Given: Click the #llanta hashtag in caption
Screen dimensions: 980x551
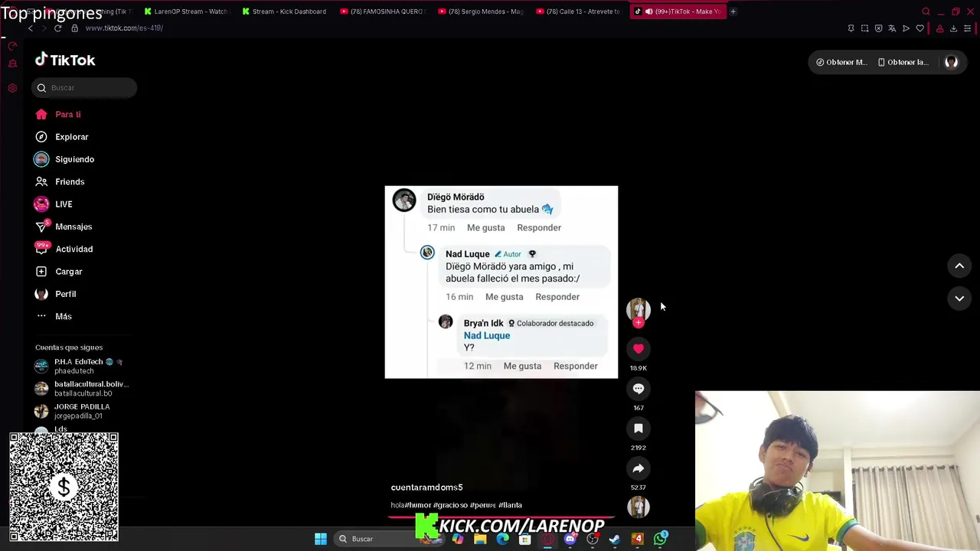Looking at the screenshot, I should point(510,505).
